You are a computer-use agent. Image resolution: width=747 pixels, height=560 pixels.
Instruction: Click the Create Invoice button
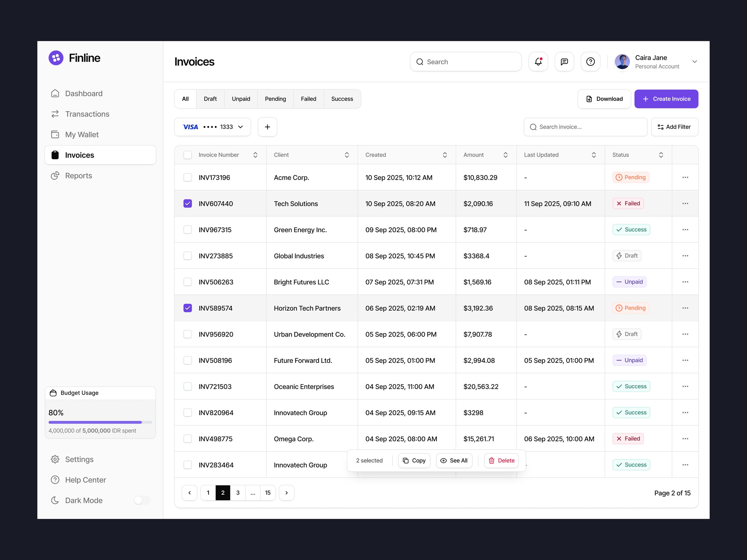tap(666, 99)
